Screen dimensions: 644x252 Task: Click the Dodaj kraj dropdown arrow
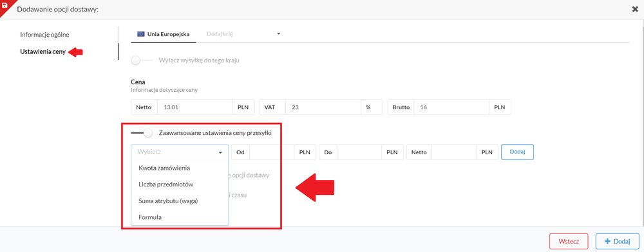click(278, 34)
